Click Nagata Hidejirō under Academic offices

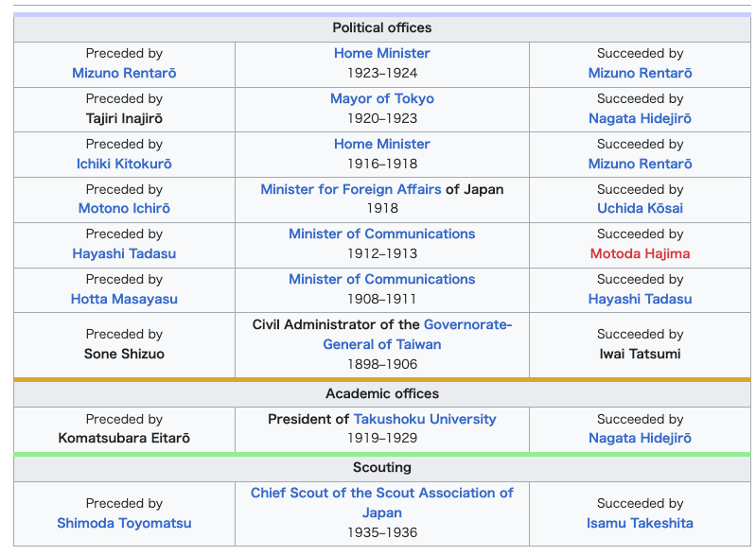pyautogui.click(x=640, y=438)
